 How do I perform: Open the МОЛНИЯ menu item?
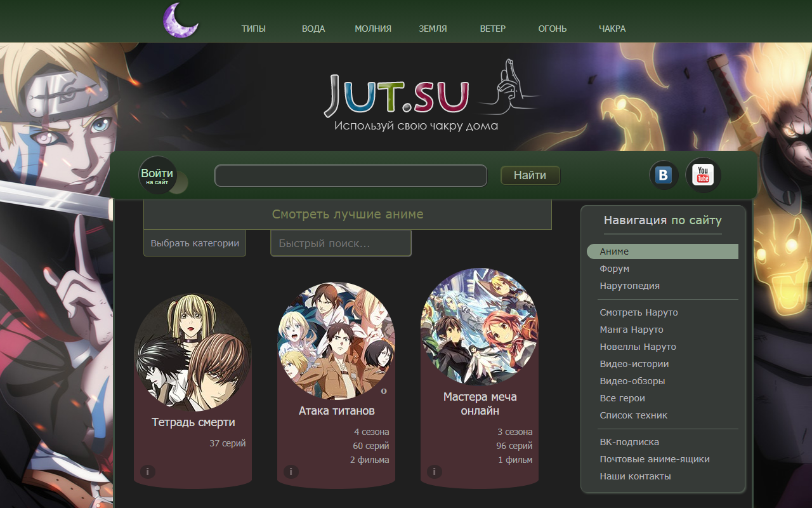pyautogui.click(x=373, y=29)
